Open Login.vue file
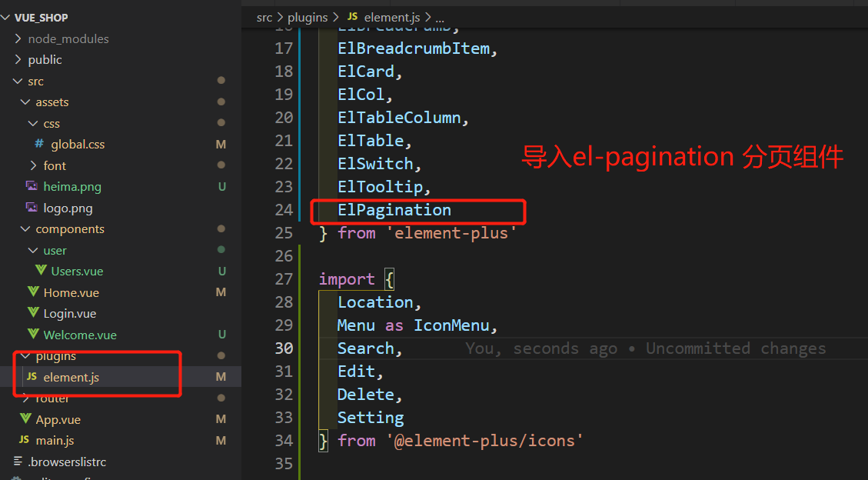Screen dimensions: 868x480 [x=70, y=314]
